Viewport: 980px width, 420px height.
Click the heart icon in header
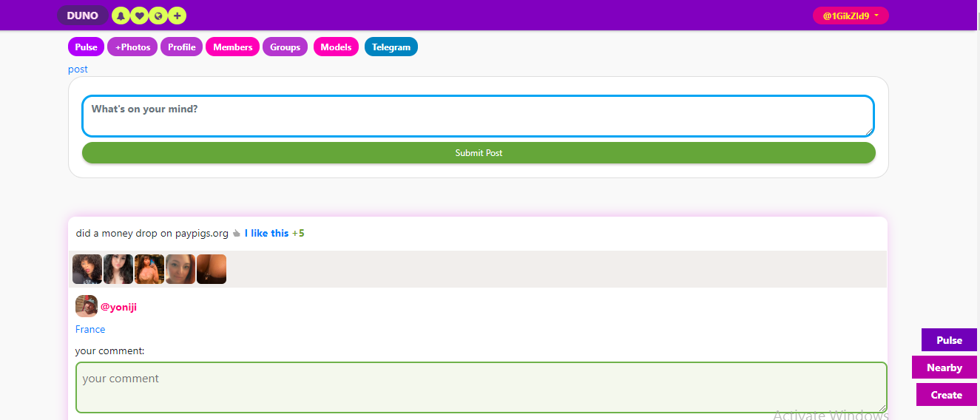[x=139, y=16]
